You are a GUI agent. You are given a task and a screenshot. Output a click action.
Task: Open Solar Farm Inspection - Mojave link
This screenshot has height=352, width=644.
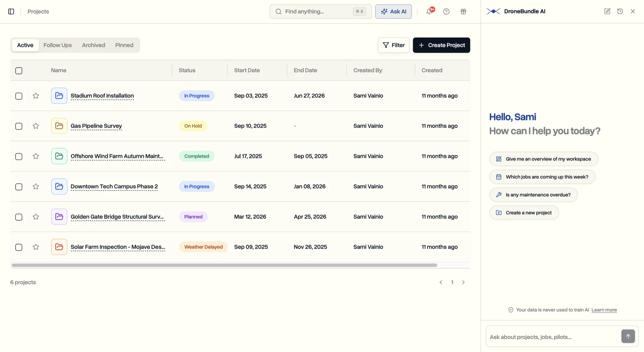pos(118,247)
